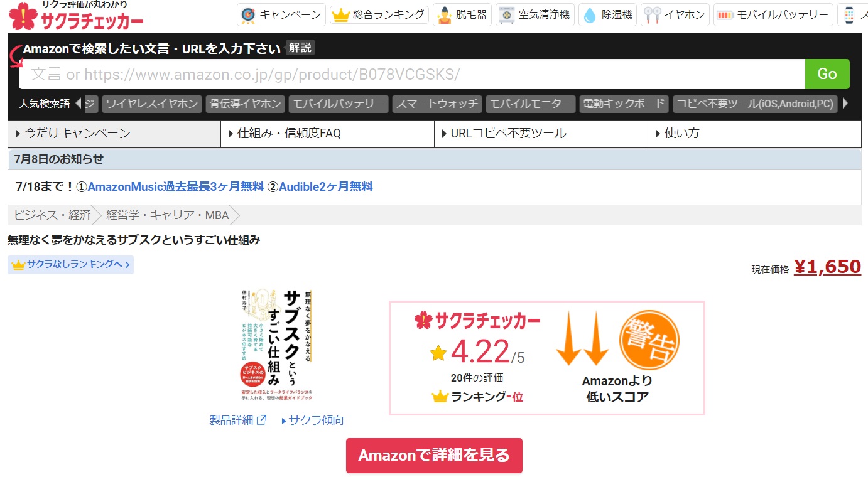
Task: Select the モバイルバッテリー keyword tag
Action: tap(339, 104)
